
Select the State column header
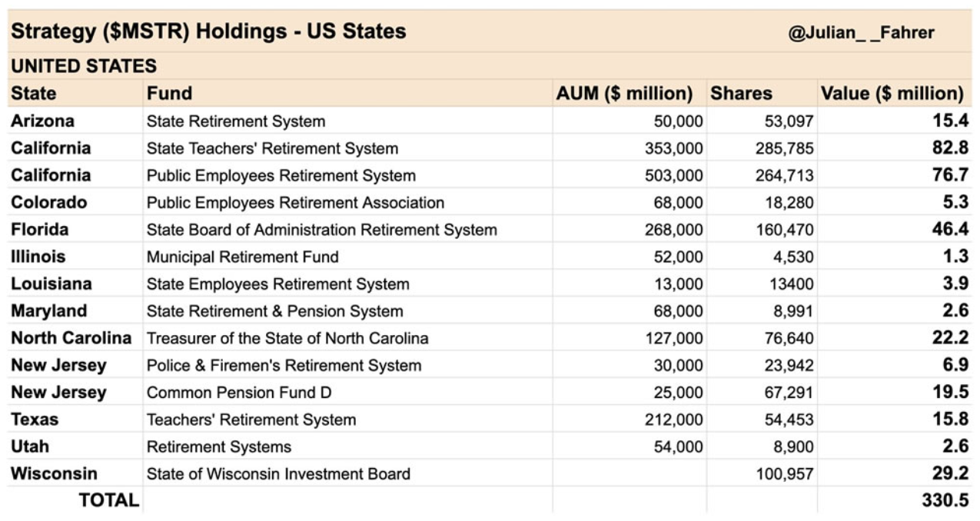(34, 94)
